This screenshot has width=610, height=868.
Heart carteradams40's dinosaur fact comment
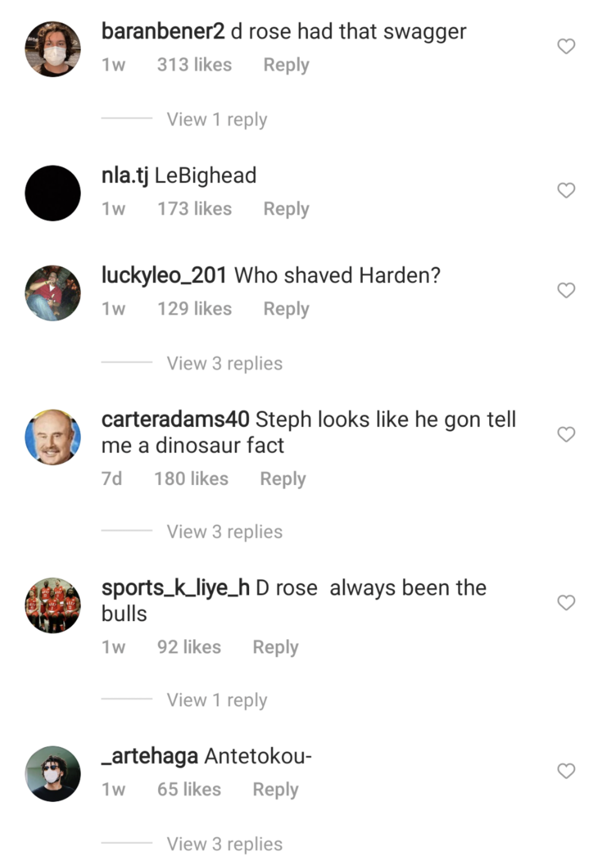[x=566, y=434]
